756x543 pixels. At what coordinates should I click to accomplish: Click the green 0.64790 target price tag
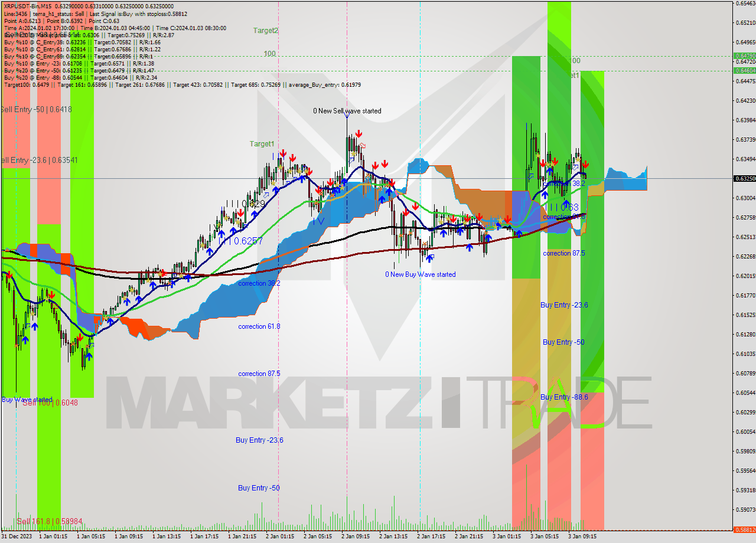(x=744, y=55)
